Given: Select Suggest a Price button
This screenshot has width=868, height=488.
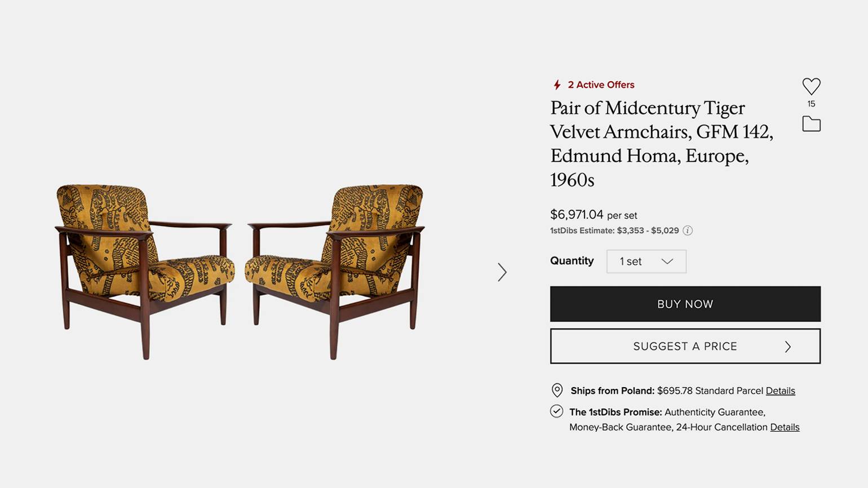Looking at the screenshot, I should coord(685,346).
